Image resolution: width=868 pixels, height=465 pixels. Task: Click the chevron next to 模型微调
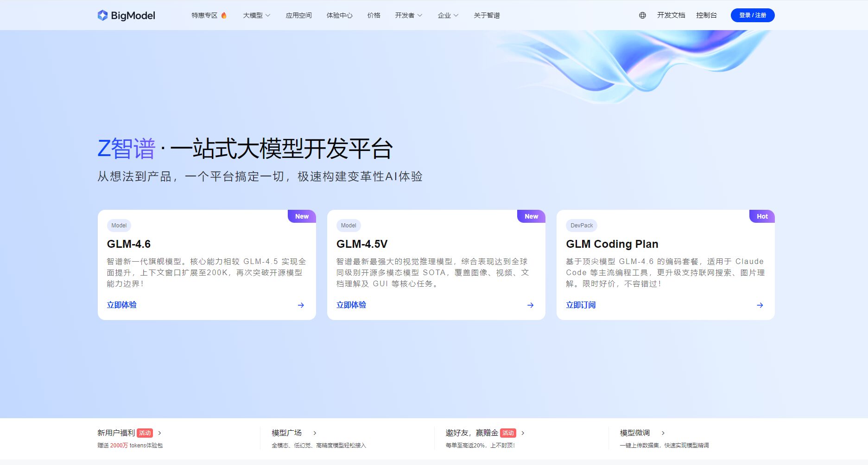[663, 433]
